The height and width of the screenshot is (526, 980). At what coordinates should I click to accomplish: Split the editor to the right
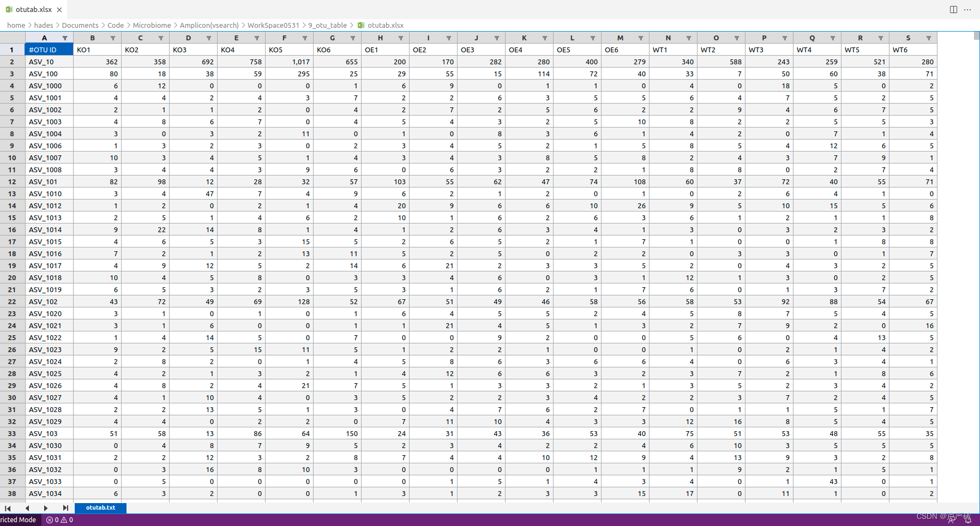click(x=953, y=9)
